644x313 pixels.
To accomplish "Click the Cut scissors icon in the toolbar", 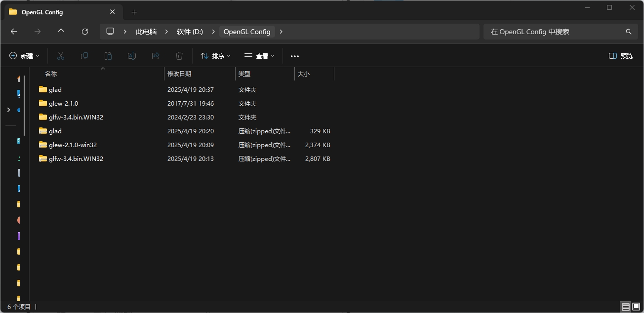I will 61,56.
